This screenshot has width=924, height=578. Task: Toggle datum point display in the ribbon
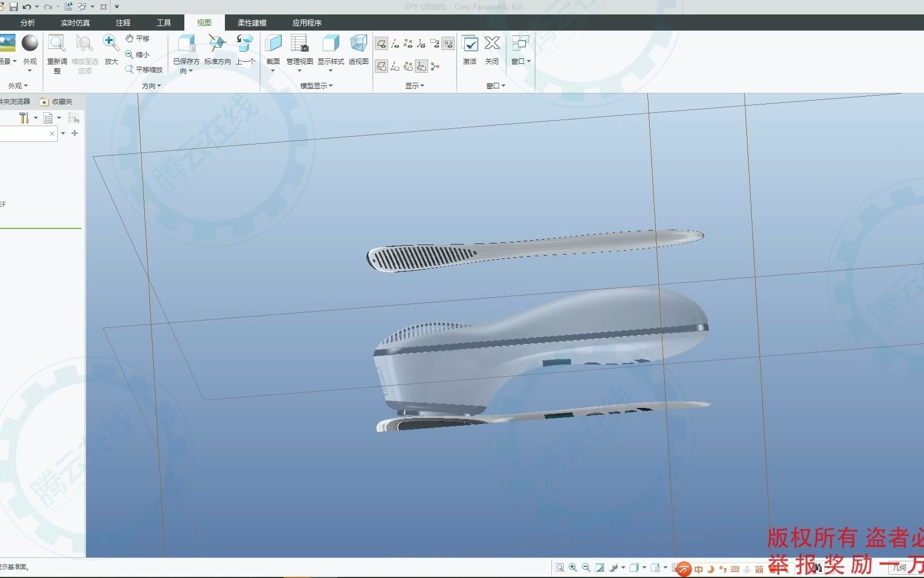pos(408,43)
